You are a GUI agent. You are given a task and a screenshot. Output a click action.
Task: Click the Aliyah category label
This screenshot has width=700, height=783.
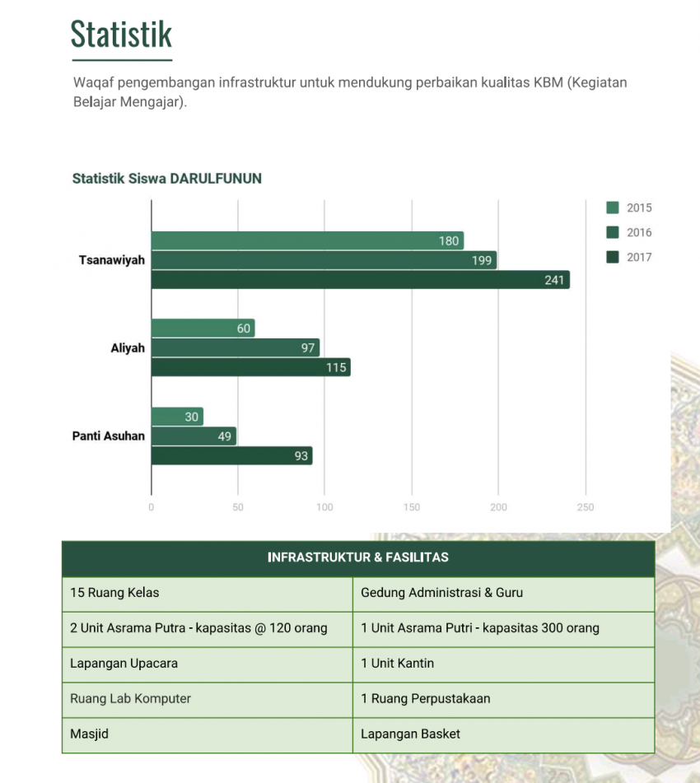128,348
